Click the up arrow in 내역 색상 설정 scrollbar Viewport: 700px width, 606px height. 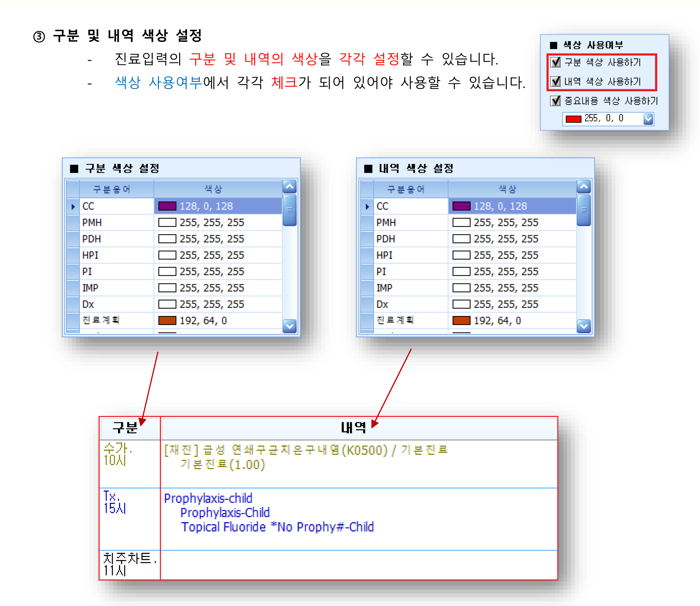(584, 187)
